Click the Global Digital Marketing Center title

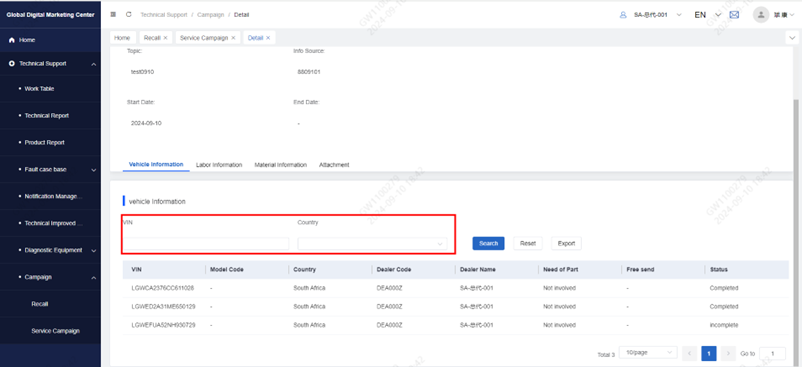point(50,14)
